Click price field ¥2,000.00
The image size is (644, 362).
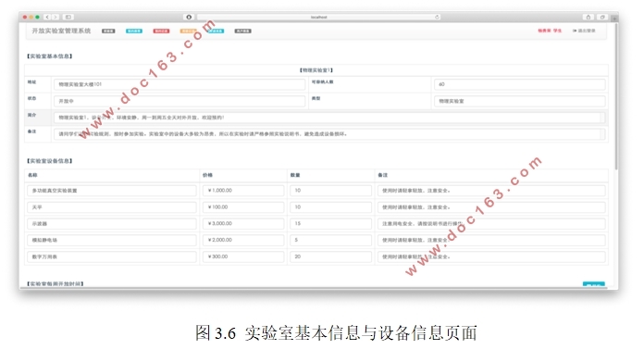pos(243,240)
